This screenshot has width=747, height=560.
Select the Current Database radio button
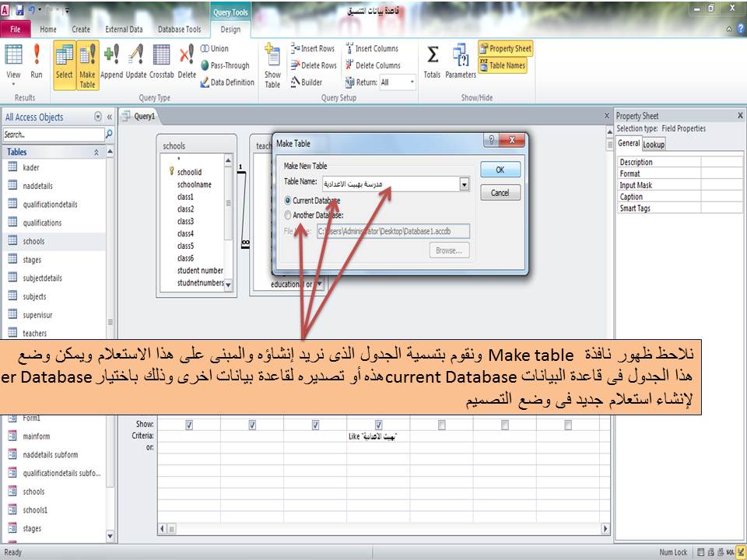pos(289,201)
